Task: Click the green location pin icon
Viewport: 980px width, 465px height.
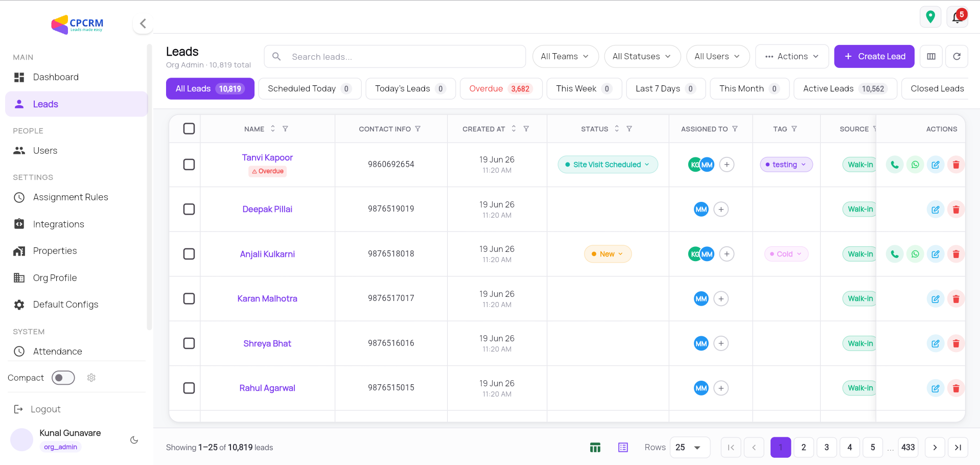Action: 930,17
